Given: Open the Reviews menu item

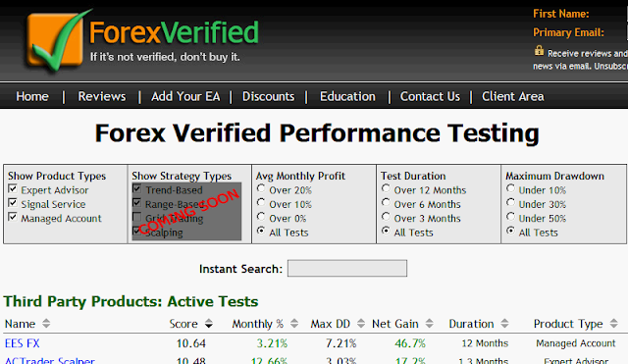Looking at the screenshot, I should 102,96.
